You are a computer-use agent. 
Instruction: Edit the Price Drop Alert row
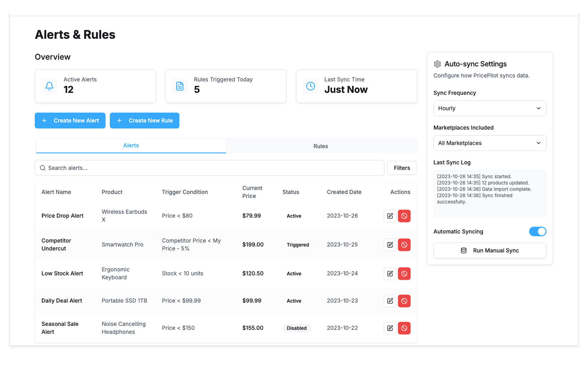pos(390,216)
